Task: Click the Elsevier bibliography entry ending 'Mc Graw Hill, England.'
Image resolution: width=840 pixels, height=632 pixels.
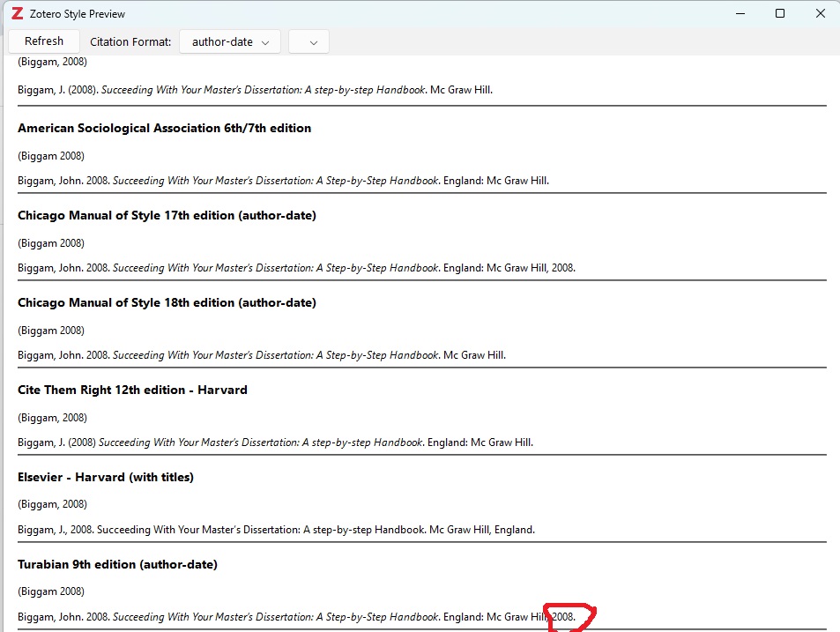Action: pos(277,530)
